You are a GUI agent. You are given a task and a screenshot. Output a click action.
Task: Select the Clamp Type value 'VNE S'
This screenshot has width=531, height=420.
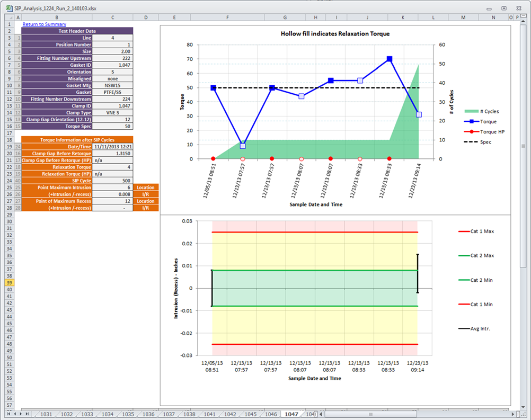(112, 113)
